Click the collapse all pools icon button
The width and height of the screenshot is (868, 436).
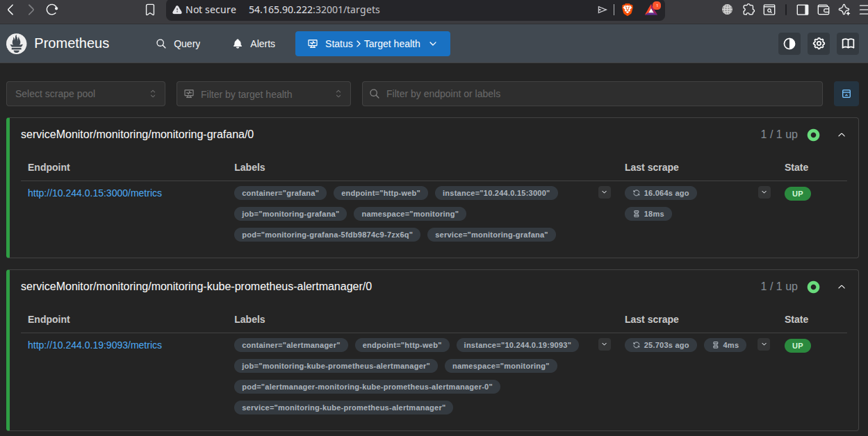click(x=846, y=94)
